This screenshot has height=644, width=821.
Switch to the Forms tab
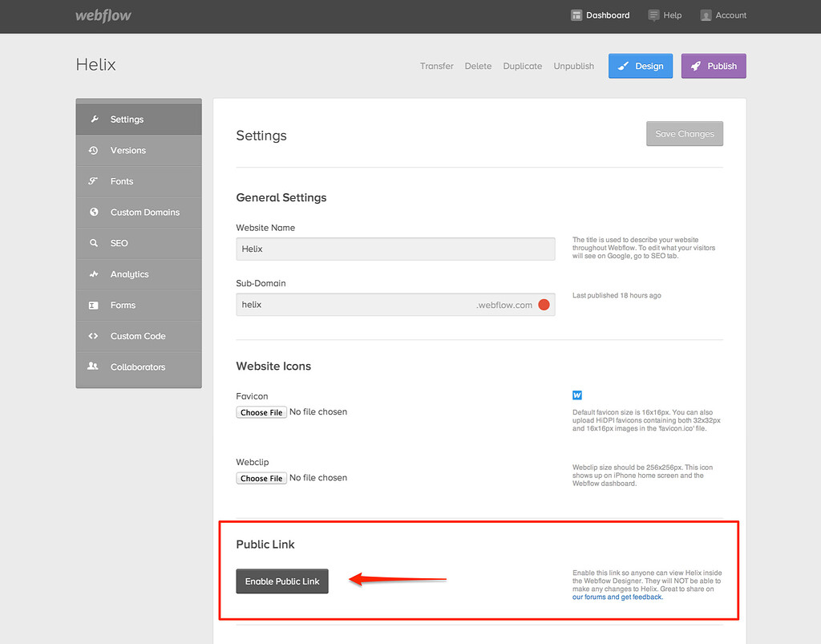click(x=139, y=306)
